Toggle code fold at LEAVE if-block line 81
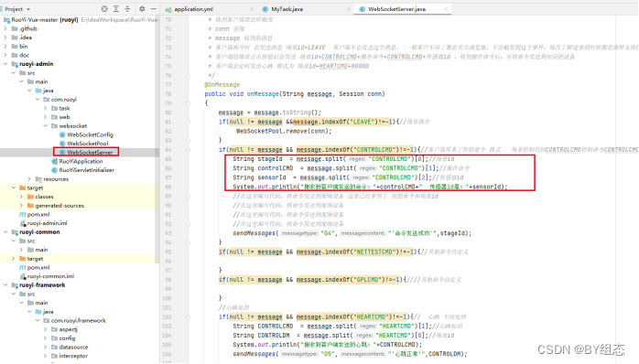Screen dimensions: 639x364 coord(188,123)
